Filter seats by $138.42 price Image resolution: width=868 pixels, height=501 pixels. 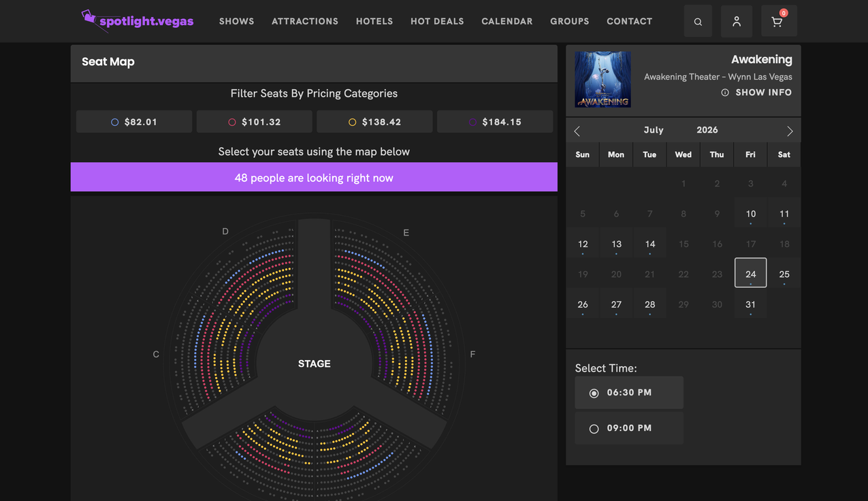tap(374, 122)
